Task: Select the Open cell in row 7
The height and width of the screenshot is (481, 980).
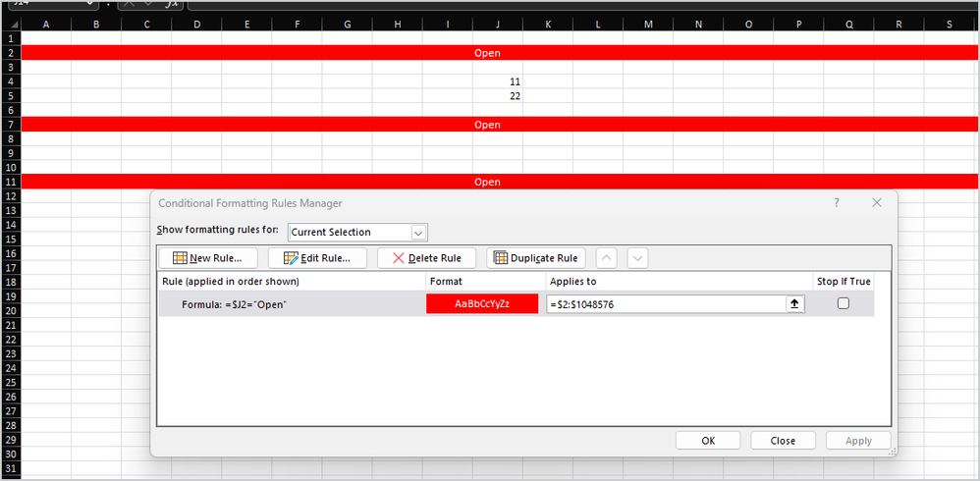Action: coord(498,125)
